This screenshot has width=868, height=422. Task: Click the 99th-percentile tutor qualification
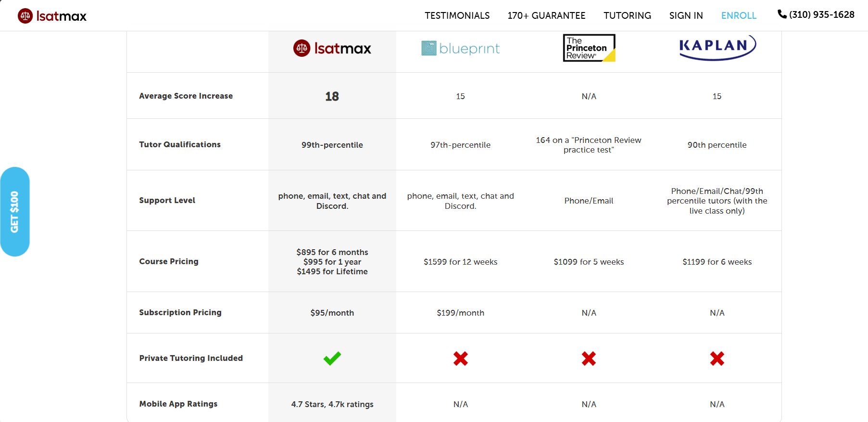click(x=332, y=145)
